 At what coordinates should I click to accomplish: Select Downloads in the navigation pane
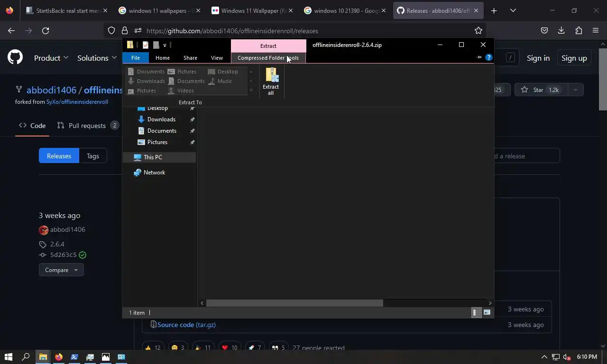(161, 119)
